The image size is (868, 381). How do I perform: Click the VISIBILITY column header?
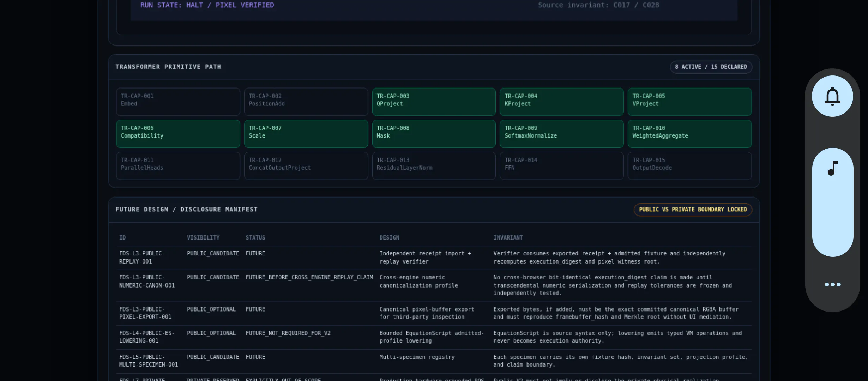203,238
